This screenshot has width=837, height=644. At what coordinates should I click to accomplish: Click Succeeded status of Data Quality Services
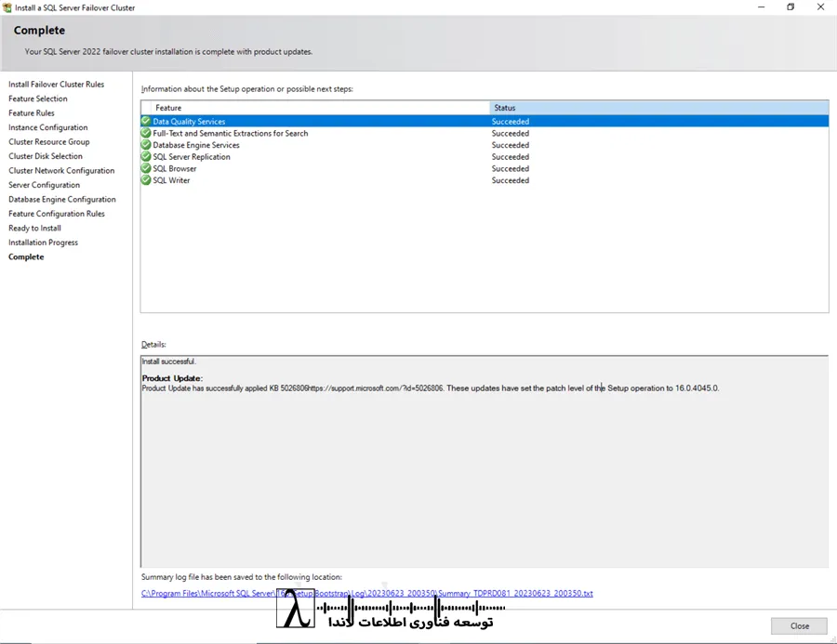511,122
